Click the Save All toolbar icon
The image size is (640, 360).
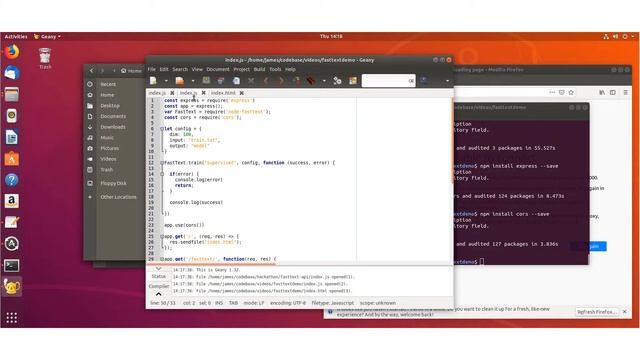pyautogui.click(x=221, y=81)
